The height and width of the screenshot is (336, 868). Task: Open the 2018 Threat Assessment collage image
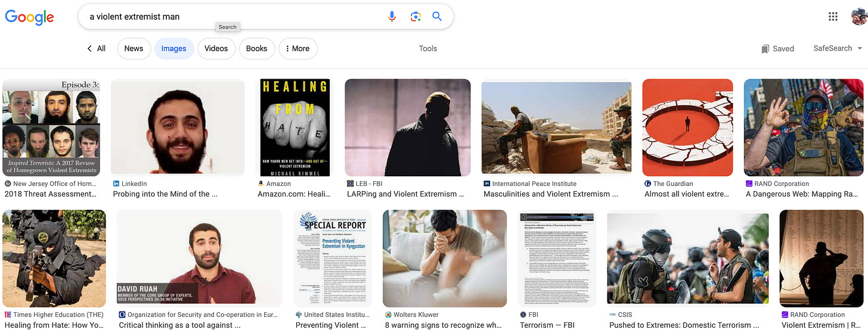pos(51,127)
